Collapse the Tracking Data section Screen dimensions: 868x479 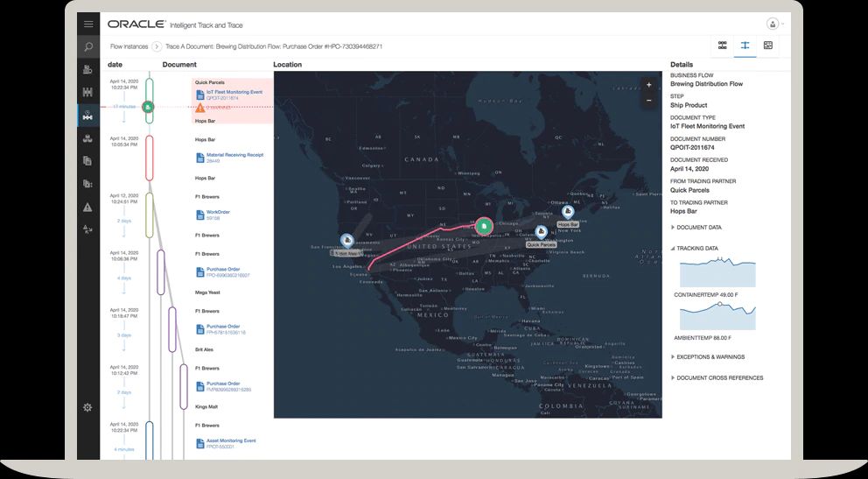pos(697,248)
